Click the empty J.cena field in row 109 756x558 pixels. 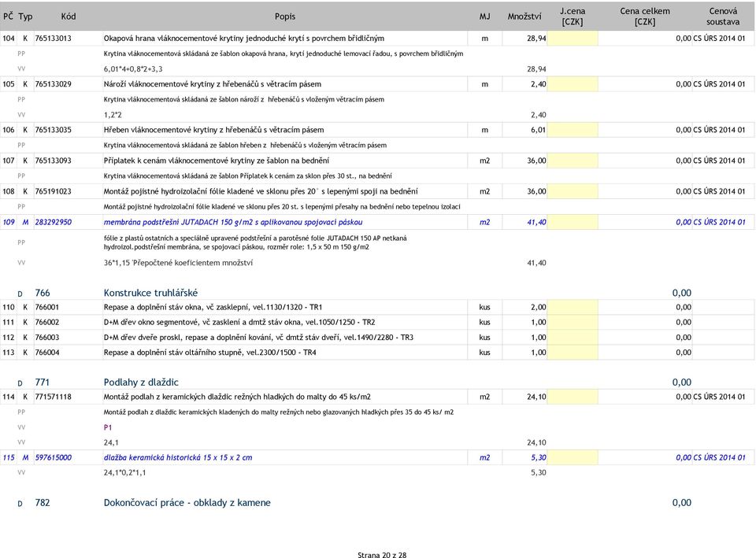point(573,222)
